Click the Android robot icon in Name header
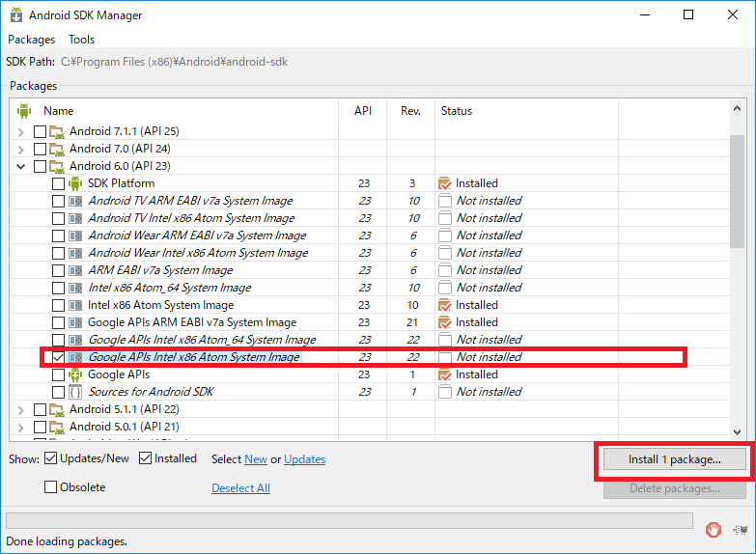The image size is (756, 554). (24, 111)
